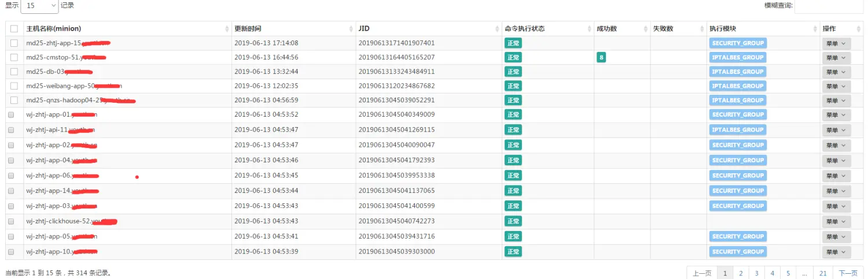Select the md25-db-03 row checkbox
Viewport: 868px width, 279px height.
point(14,72)
